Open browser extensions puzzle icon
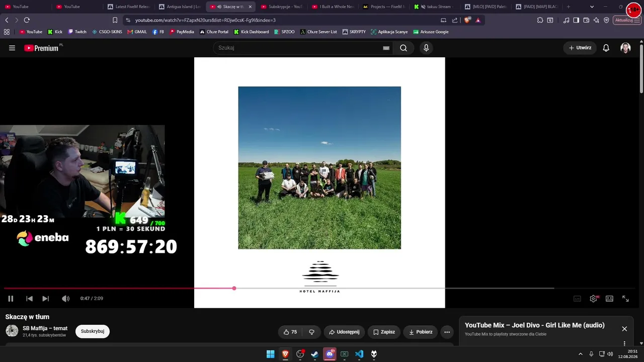The height and width of the screenshot is (362, 644). (540, 20)
